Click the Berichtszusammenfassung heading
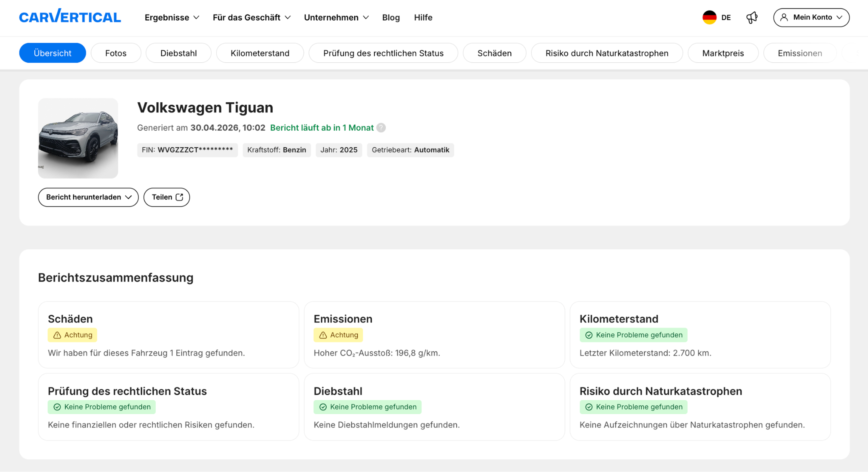Screen dimensions: 868x472 (116, 278)
